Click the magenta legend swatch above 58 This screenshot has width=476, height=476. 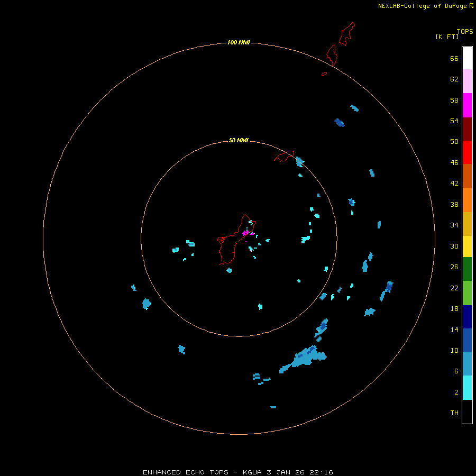click(467, 105)
